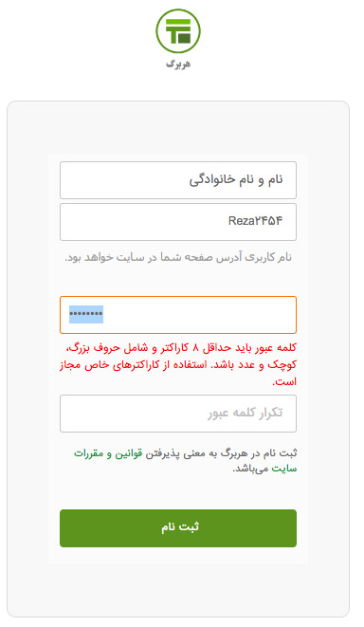Submit using the green ثبت نام button

pos(178,527)
